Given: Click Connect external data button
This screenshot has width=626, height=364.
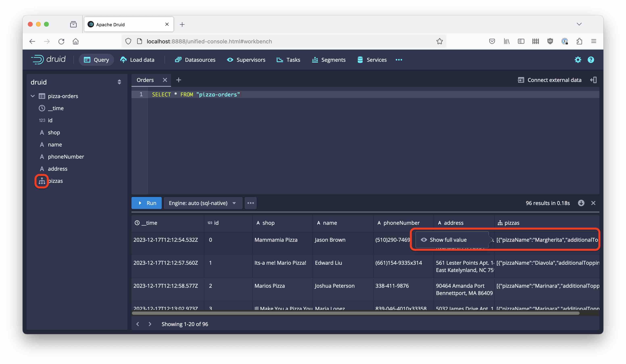Looking at the screenshot, I should [550, 80].
